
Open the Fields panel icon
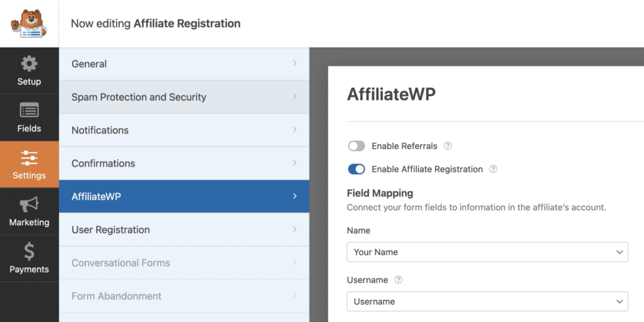click(29, 110)
